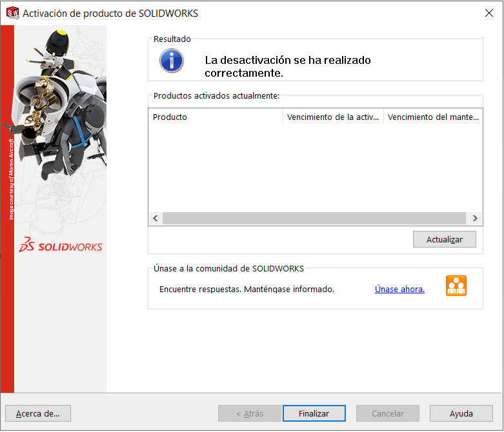Screen dimensions: 504x432
Task: Click the Actualizar button
Action: [444, 239]
